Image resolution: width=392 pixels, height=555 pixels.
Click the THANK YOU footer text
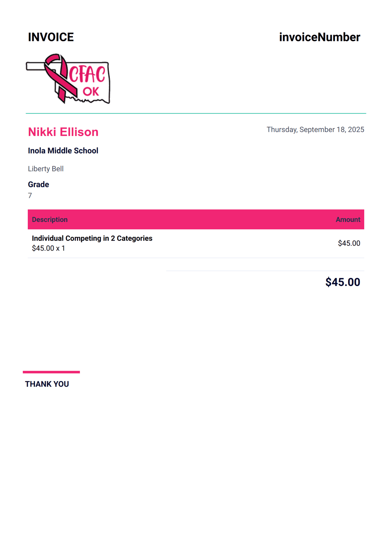47,384
